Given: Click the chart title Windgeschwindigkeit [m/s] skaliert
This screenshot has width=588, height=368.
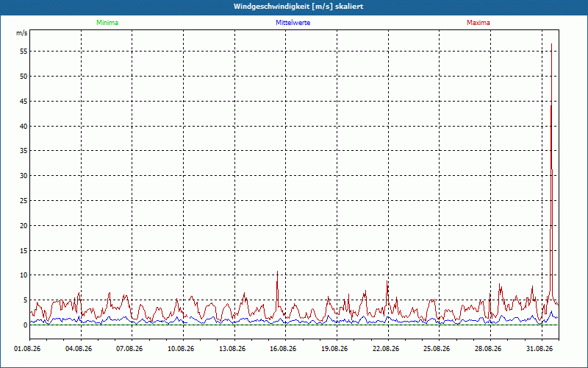Looking at the screenshot, I should [x=298, y=7].
